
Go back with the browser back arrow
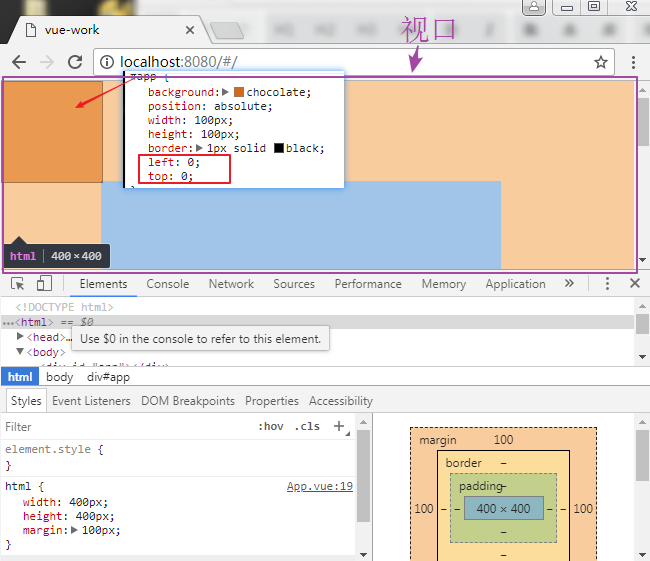[x=19, y=62]
